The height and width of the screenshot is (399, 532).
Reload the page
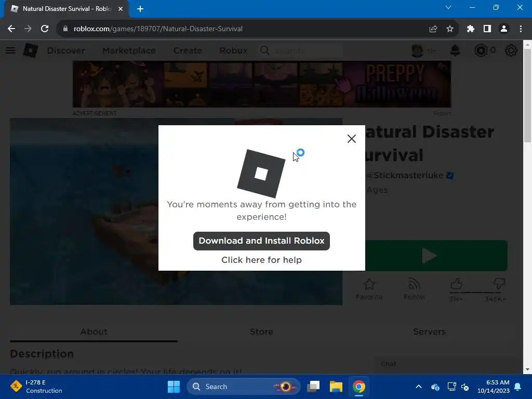tap(45, 29)
